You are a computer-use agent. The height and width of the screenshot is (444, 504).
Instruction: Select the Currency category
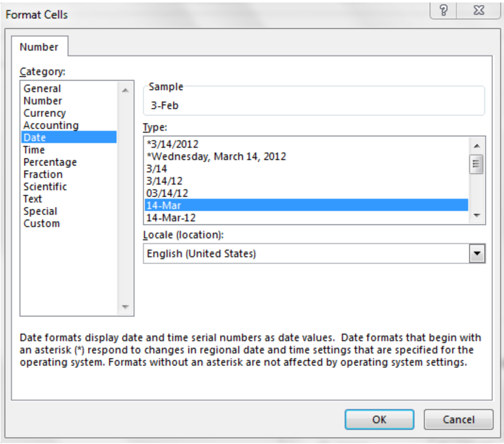45,113
